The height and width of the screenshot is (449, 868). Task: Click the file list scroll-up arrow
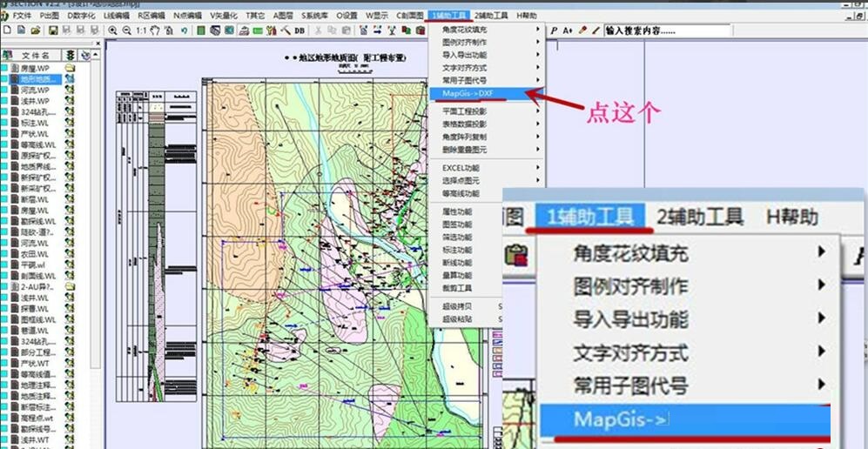(x=97, y=55)
